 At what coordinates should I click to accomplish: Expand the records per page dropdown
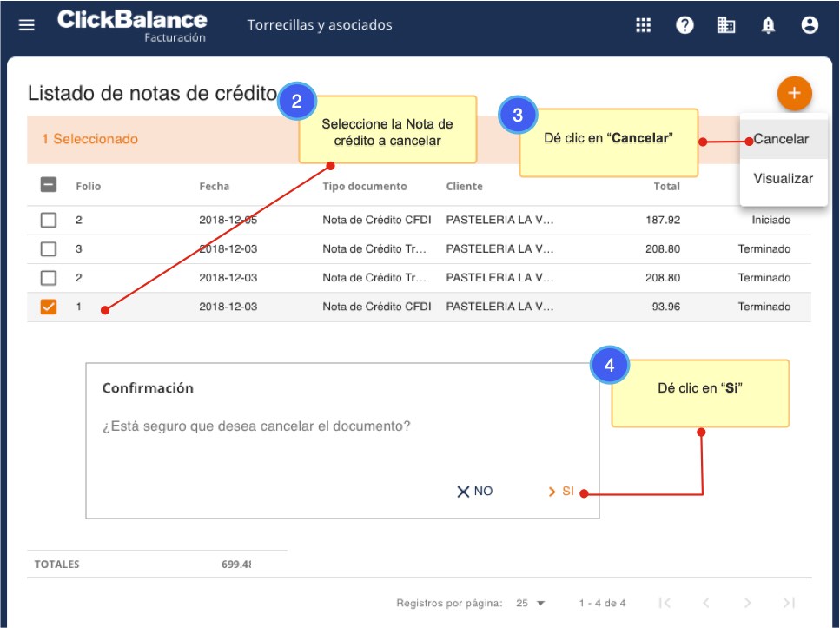click(530, 603)
